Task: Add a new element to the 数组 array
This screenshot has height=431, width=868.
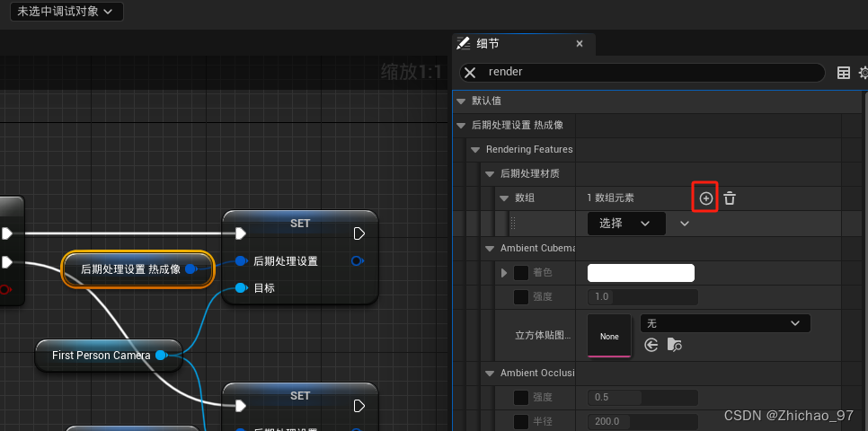Action: click(x=705, y=198)
